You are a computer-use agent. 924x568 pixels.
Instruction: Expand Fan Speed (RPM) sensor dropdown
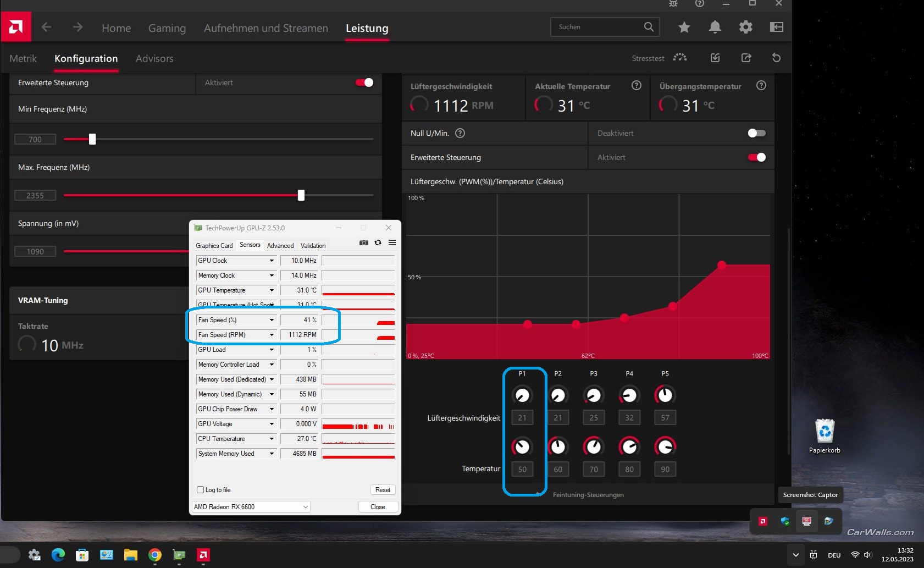pyautogui.click(x=272, y=335)
